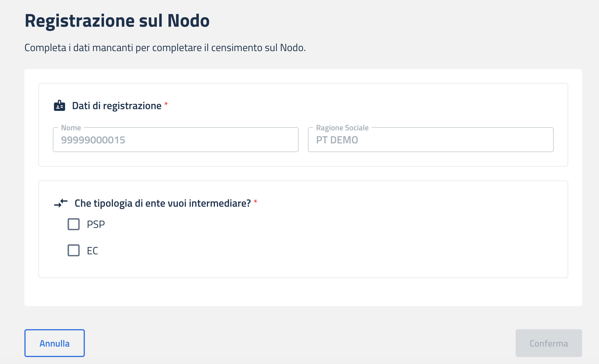Select the 99999000015 value text
The image size is (599, 364).
[93, 140]
